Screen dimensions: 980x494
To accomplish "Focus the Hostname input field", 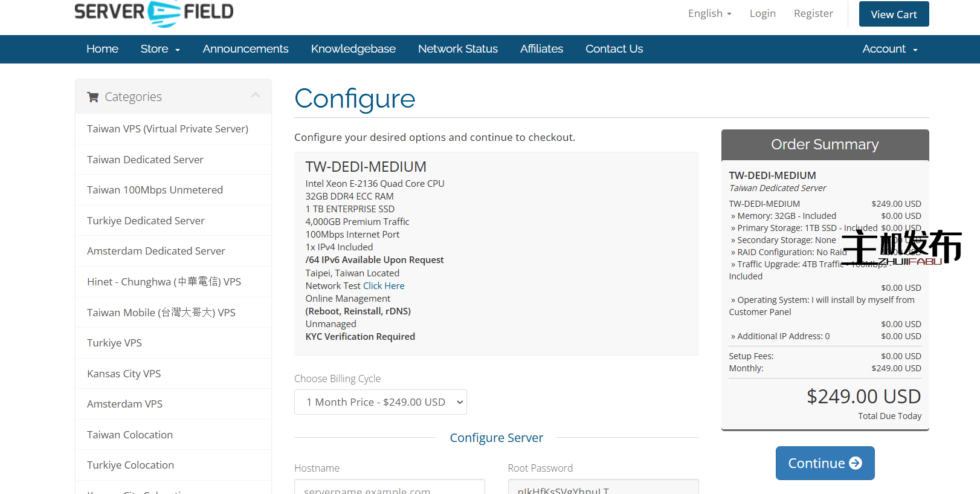I will pyautogui.click(x=389, y=487).
